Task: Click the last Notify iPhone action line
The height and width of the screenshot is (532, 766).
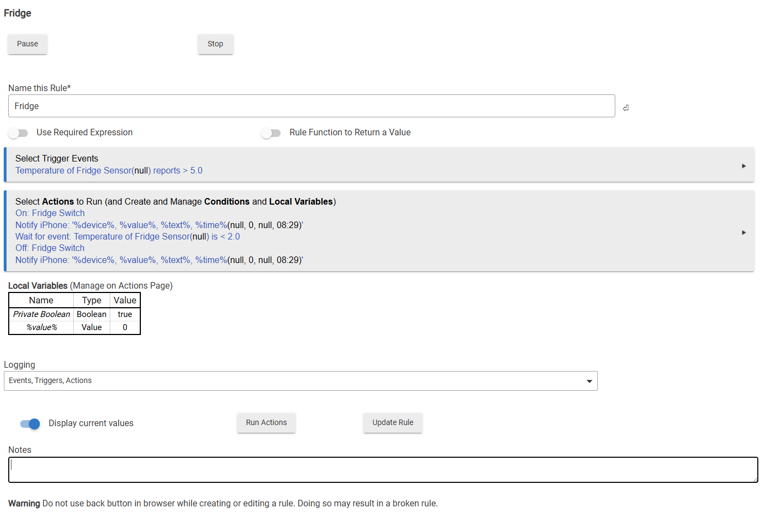Action: pyautogui.click(x=158, y=260)
